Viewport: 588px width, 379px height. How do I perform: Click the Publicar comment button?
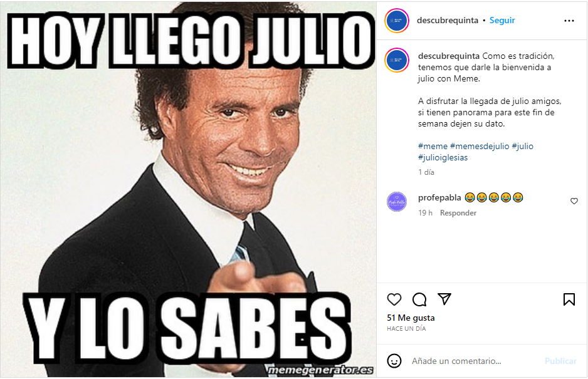pyautogui.click(x=560, y=361)
